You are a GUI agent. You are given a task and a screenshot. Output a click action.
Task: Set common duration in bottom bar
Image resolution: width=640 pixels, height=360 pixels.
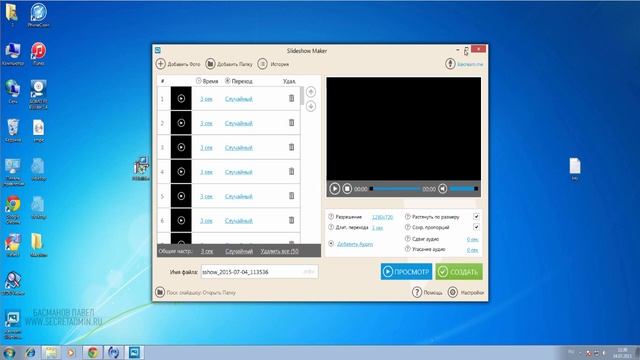(207, 251)
